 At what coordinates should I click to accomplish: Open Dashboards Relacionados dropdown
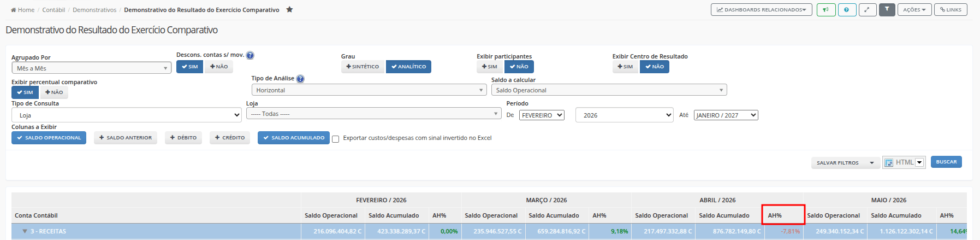[761, 10]
